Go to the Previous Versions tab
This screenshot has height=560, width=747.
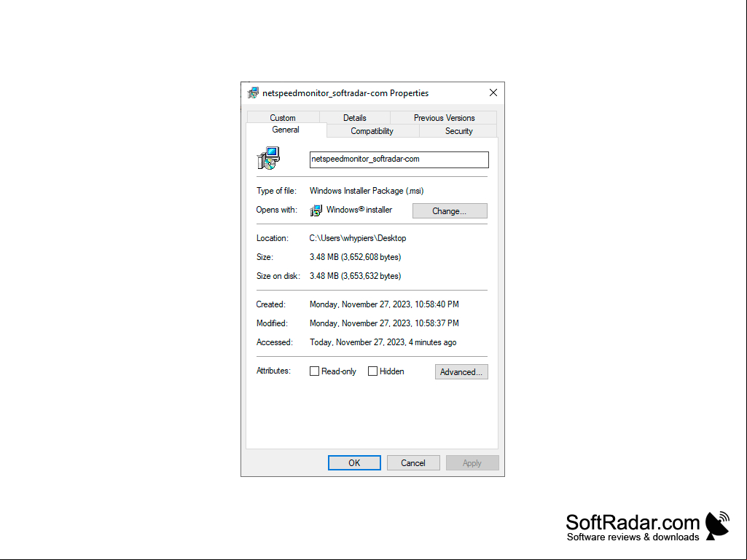(x=444, y=118)
